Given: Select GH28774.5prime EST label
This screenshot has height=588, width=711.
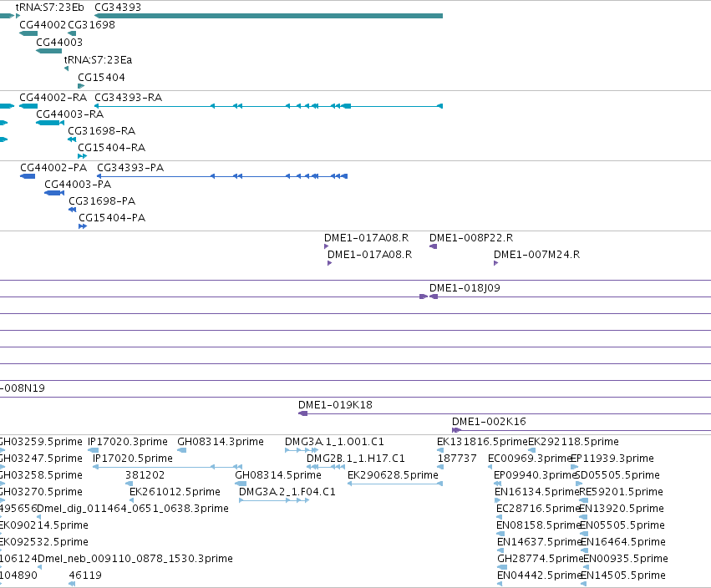Looking at the screenshot, I should [541, 560].
